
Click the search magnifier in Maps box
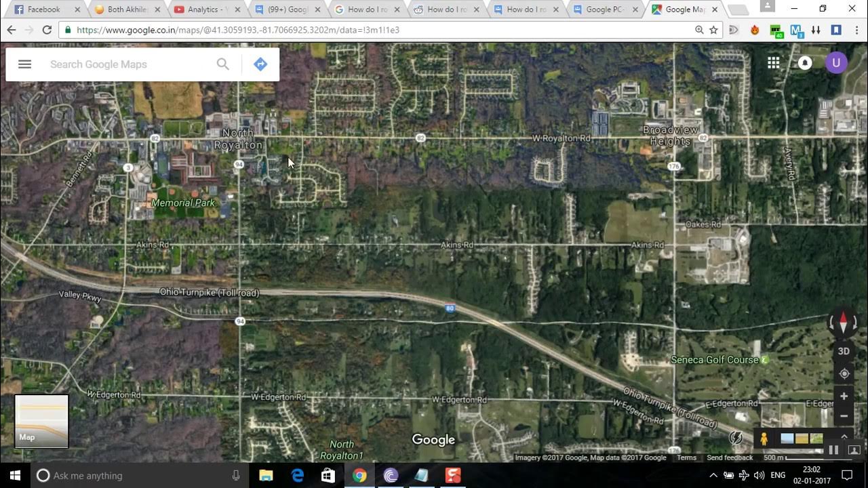coord(223,64)
